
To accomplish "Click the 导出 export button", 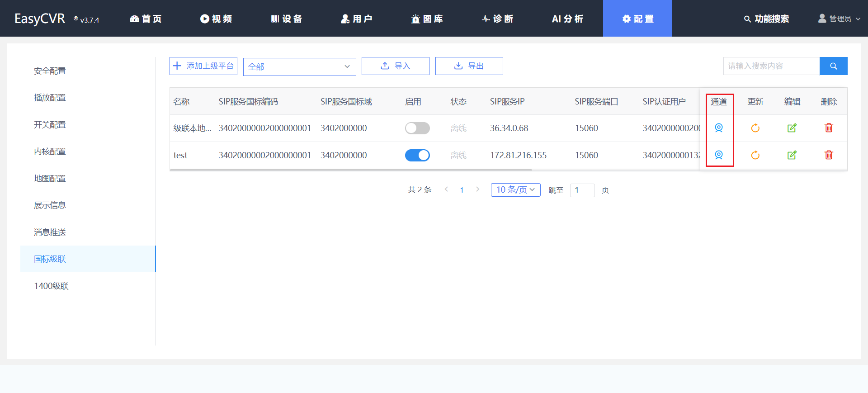I will [x=469, y=66].
